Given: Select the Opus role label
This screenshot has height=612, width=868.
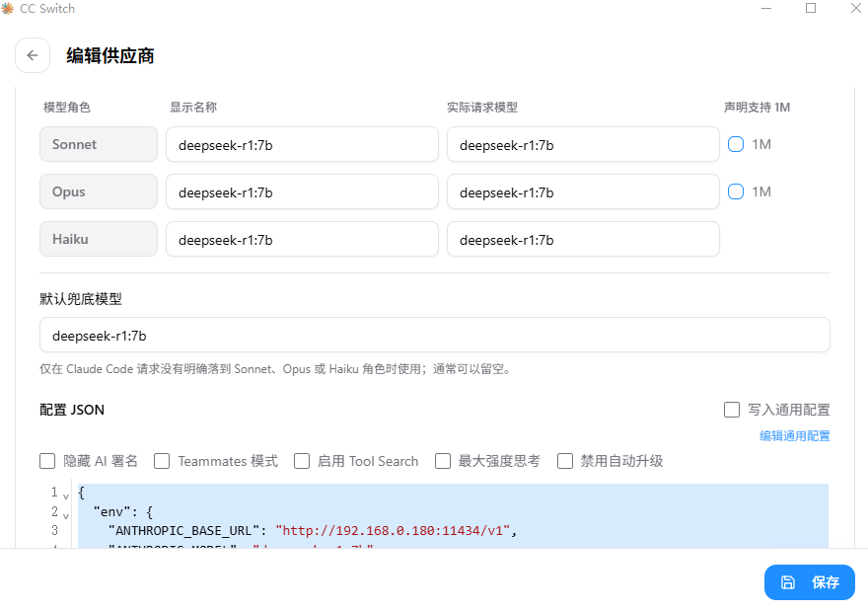Looking at the screenshot, I should coord(99,191).
